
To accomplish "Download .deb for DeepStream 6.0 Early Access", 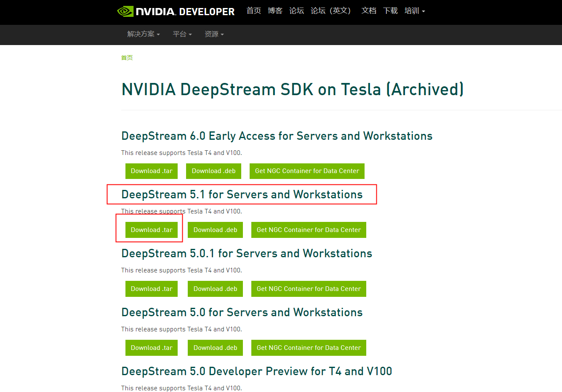I will pyautogui.click(x=213, y=171).
